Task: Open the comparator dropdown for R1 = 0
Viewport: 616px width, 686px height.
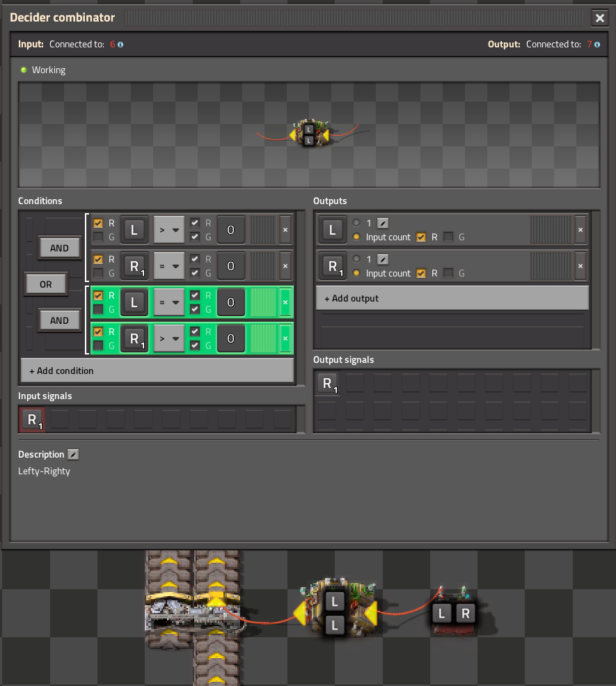Action: [168, 266]
